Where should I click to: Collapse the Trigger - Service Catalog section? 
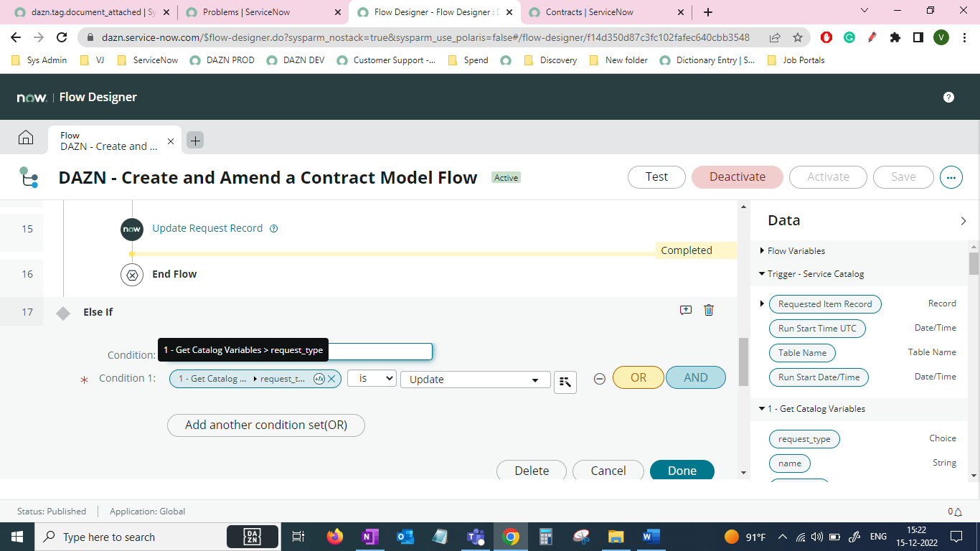point(762,274)
